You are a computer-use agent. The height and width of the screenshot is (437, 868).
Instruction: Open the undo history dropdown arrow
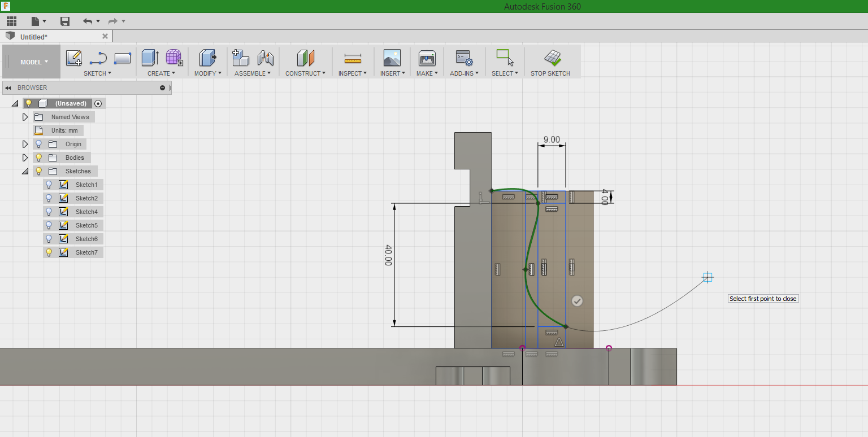98,21
